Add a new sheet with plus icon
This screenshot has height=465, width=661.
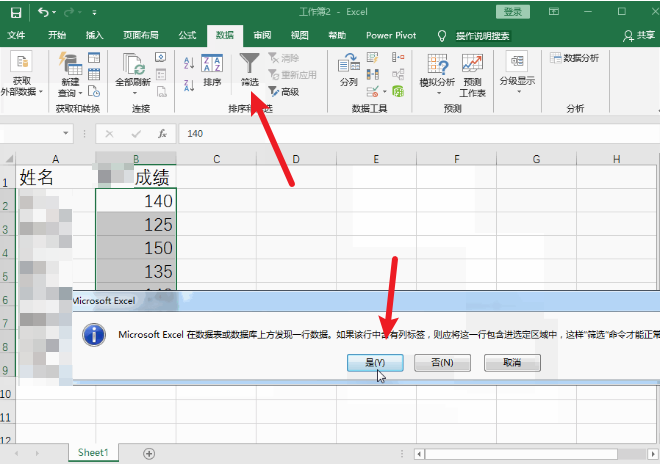click(x=149, y=454)
